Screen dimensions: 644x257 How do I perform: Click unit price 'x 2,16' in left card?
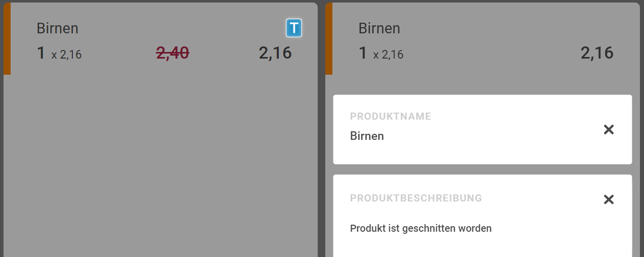[67, 55]
